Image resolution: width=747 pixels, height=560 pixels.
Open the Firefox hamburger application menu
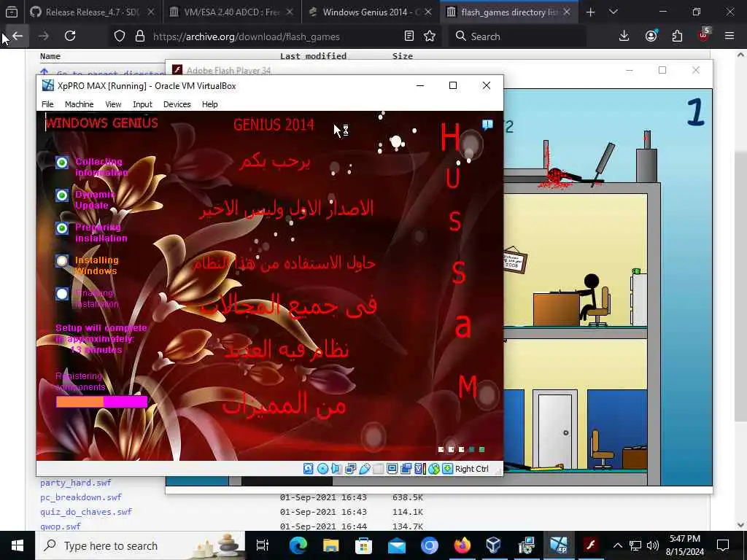729,36
